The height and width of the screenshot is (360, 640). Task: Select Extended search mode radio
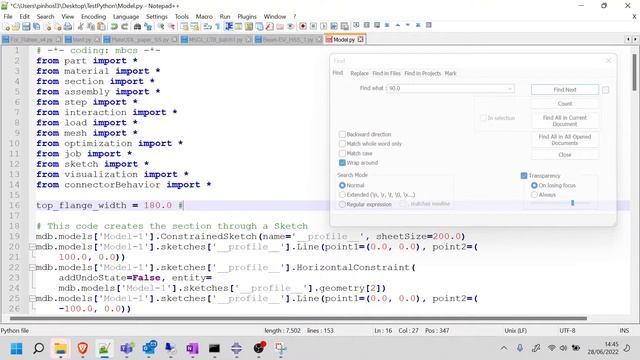tap(342, 195)
